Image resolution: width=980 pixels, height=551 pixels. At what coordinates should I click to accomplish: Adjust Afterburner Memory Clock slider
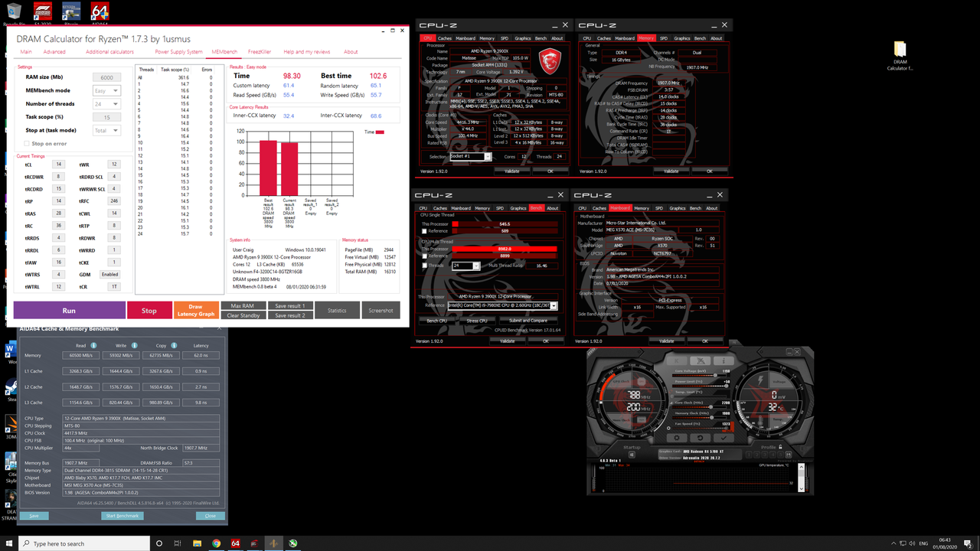(x=699, y=418)
